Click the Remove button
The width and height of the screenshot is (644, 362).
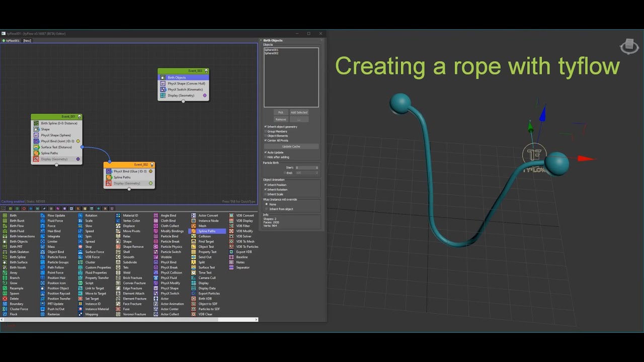point(281,119)
